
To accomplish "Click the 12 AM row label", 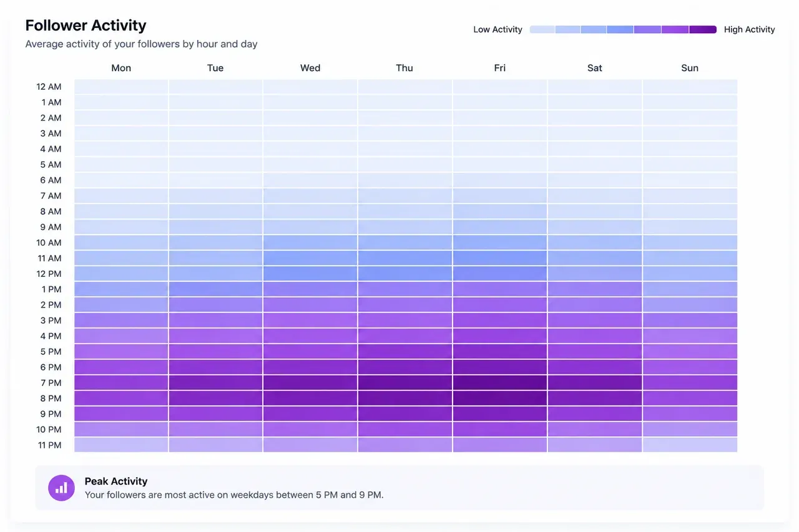I will (x=49, y=87).
